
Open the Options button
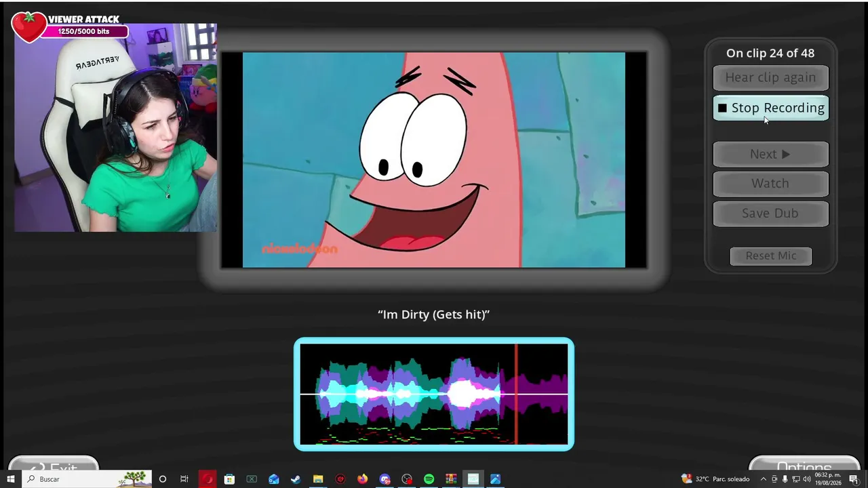pos(804,464)
